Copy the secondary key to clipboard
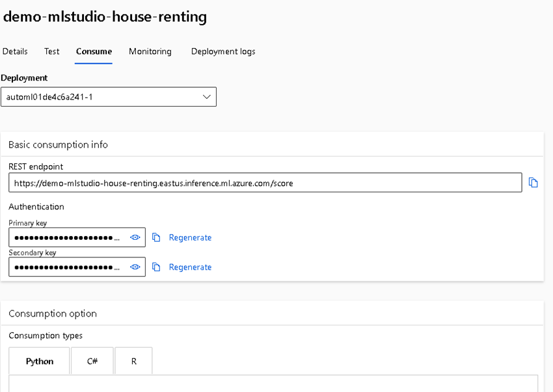Screen dimensions: 553x392 pyautogui.click(x=156, y=267)
